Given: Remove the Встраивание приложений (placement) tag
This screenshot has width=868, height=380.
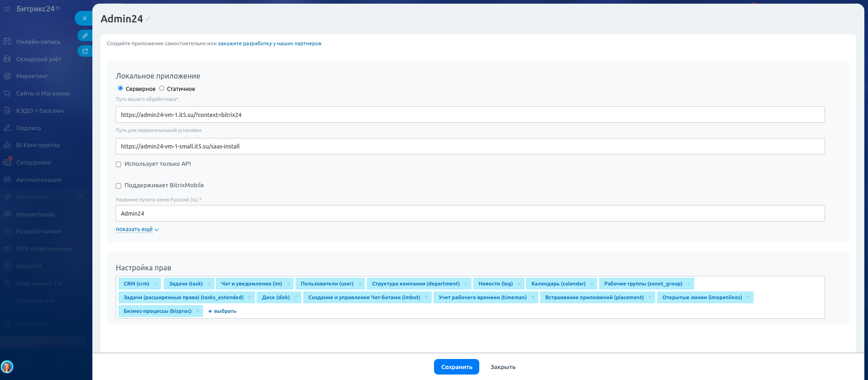Looking at the screenshot, I should point(650,297).
